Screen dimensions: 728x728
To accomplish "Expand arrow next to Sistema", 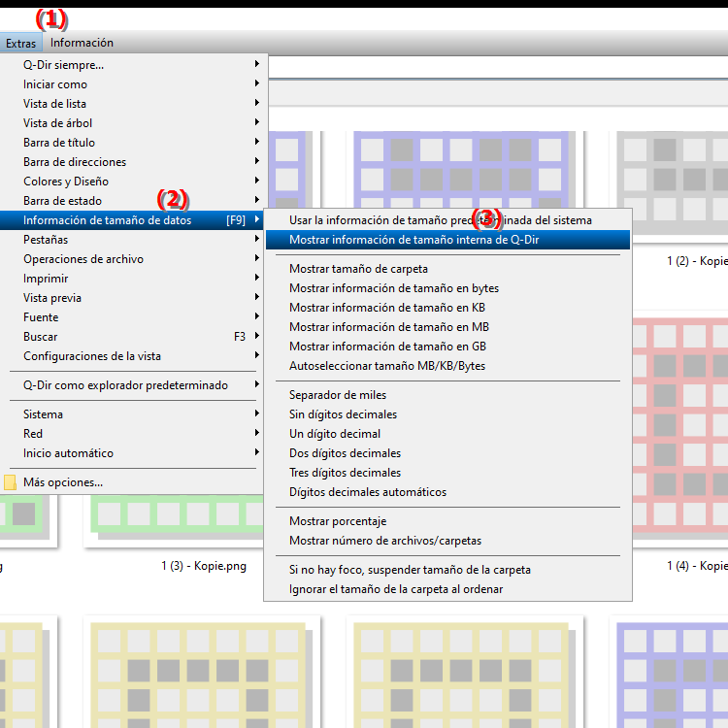I will [x=257, y=414].
